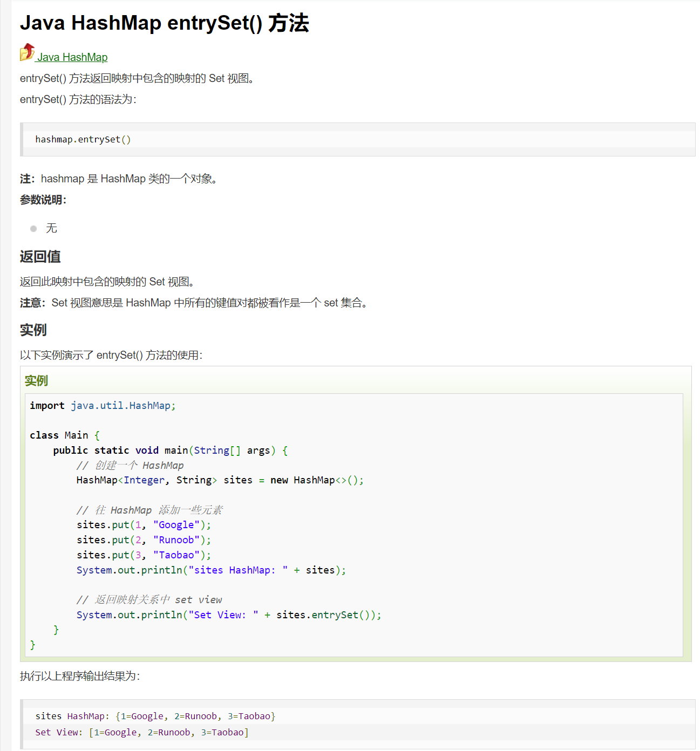
Task: Click the 实例 section heading
Action: (x=33, y=330)
